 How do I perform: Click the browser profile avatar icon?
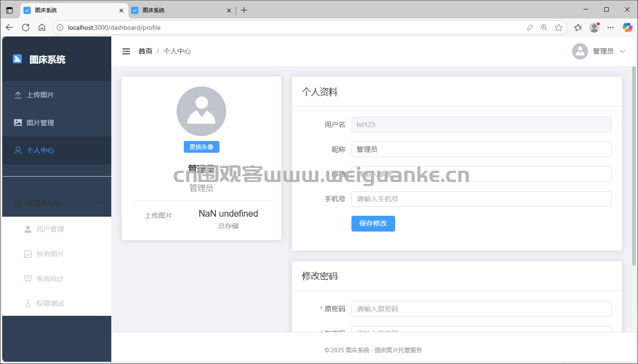[595, 27]
